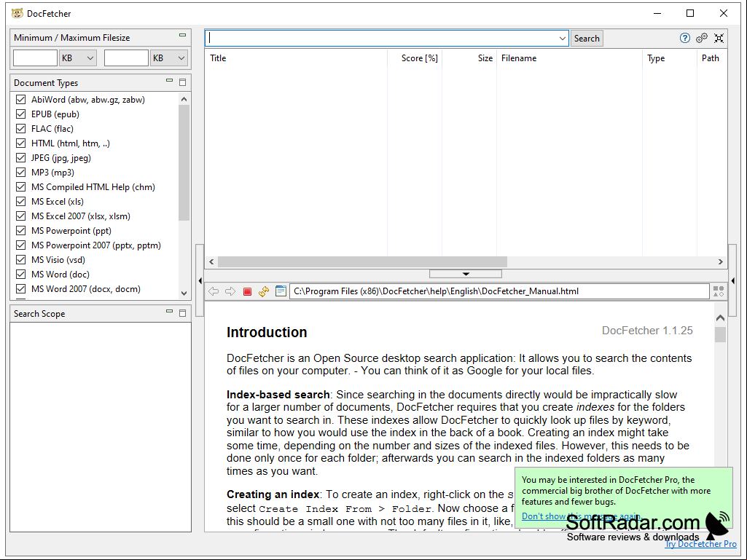The width and height of the screenshot is (747, 560).
Task: Collapse preview pane with down arrow
Action: 466,274
